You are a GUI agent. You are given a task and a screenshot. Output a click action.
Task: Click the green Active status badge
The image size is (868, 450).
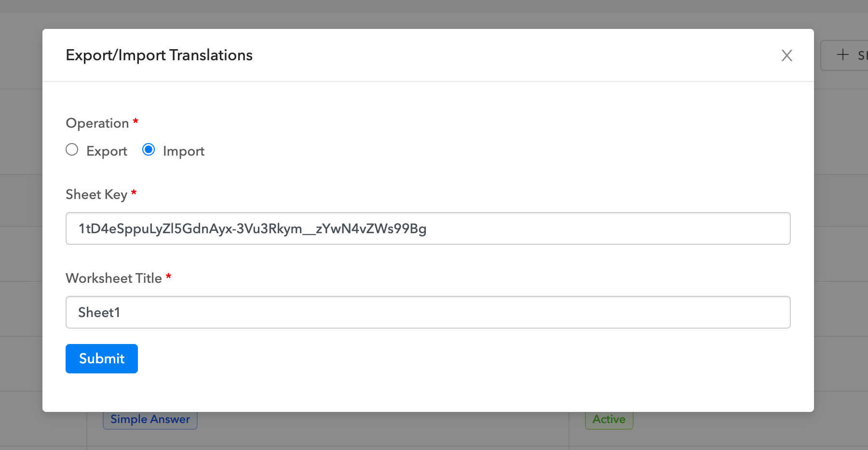point(609,420)
